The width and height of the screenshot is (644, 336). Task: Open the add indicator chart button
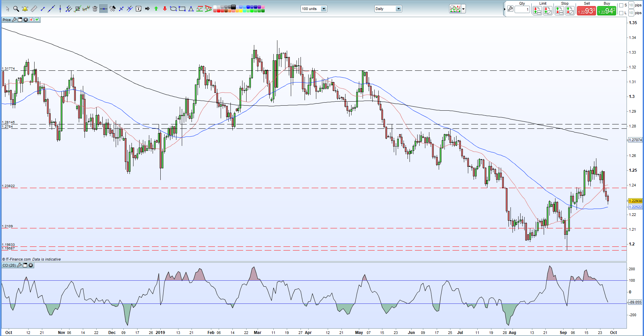coord(455,9)
